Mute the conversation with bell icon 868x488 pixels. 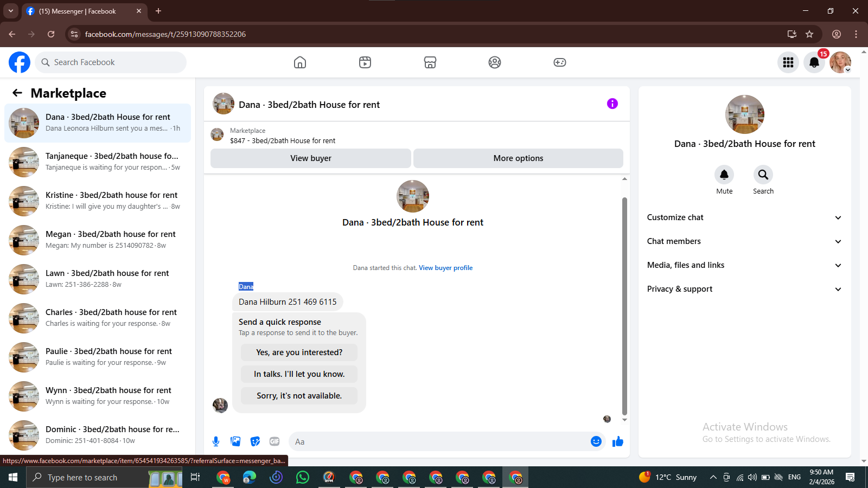pyautogui.click(x=724, y=175)
